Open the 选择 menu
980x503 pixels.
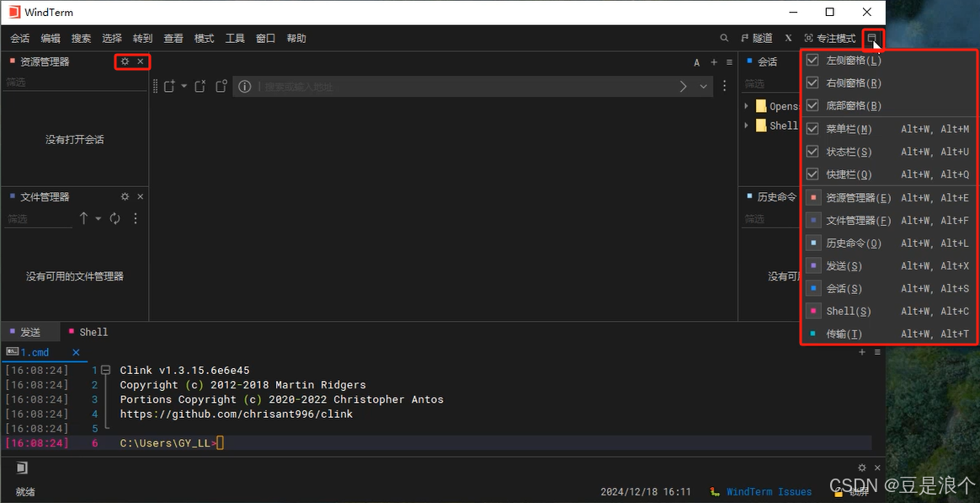(112, 38)
